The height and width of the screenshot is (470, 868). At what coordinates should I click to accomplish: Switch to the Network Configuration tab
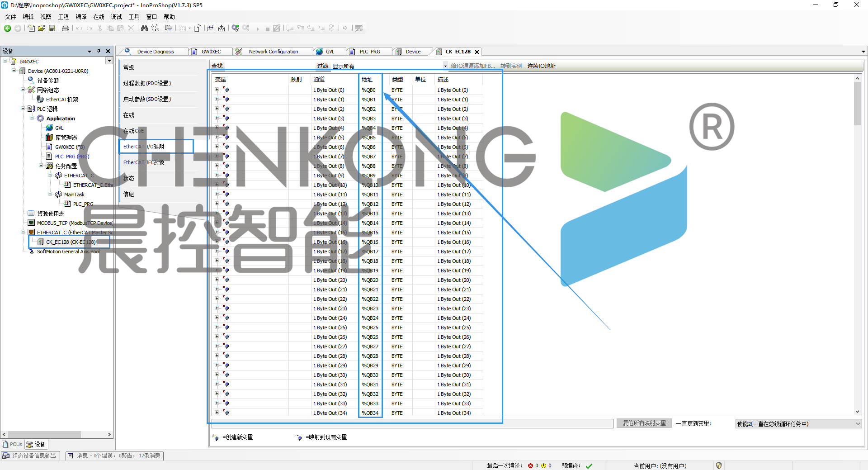[x=273, y=52]
